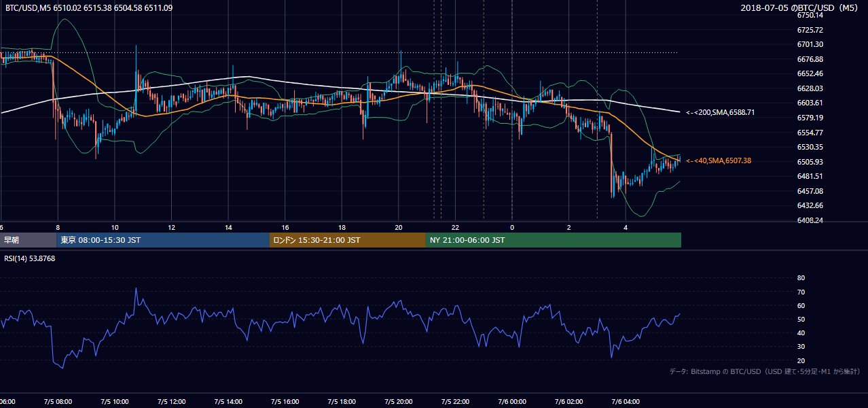Click the 7/5 14:00 time axis label
The image size is (868, 408).
tap(228, 402)
